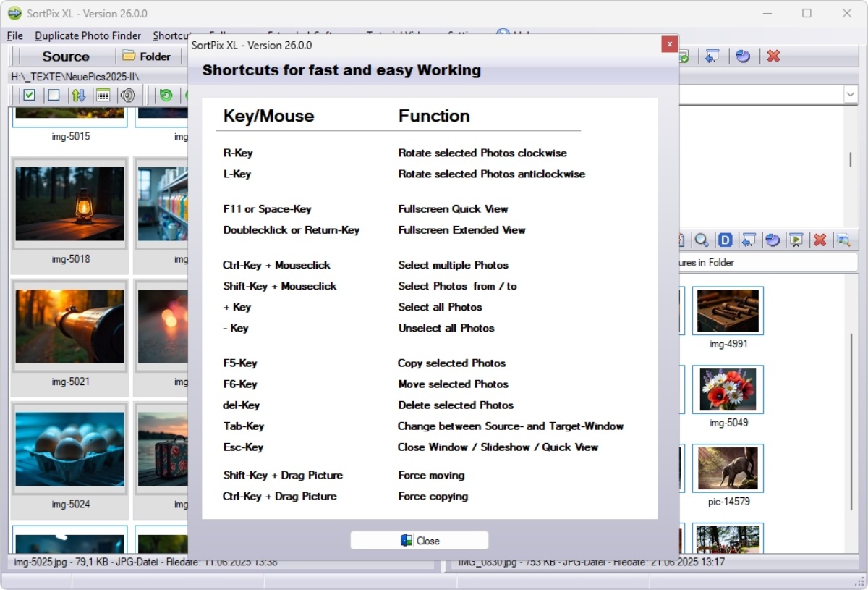Click the slideshow play icon in target toolbar
The image size is (868, 590).
[x=796, y=240]
